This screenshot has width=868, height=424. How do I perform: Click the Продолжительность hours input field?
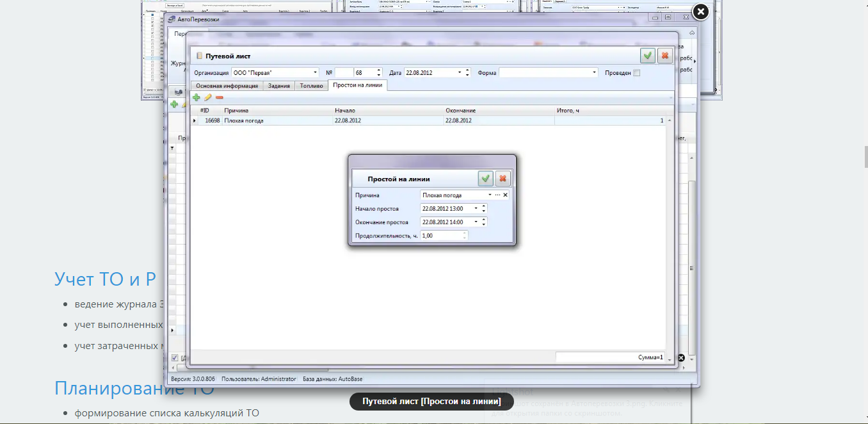pyautogui.click(x=442, y=236)
